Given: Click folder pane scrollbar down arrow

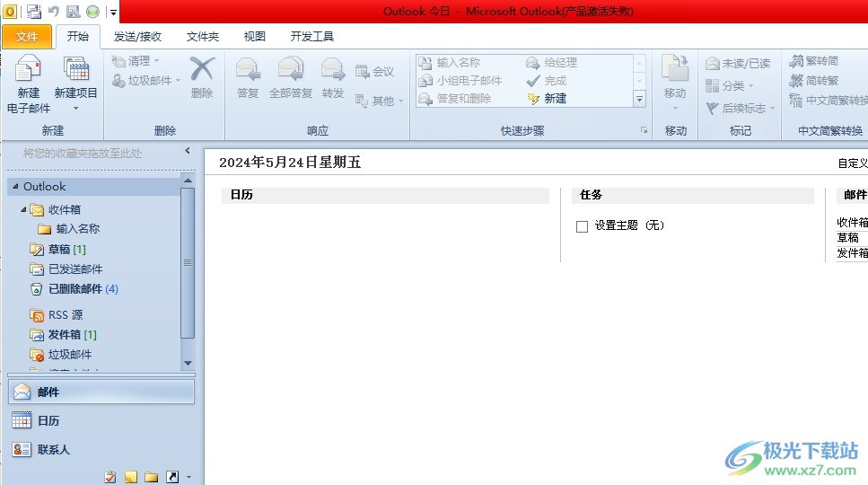Looking at the screenshot, I should coord(188,363).
